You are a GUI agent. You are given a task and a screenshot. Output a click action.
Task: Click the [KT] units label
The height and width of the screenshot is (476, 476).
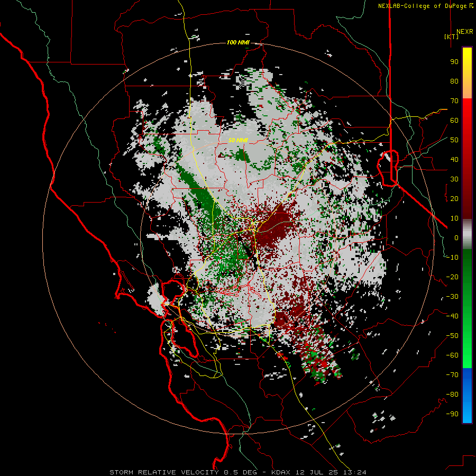[x=451, y=36]
